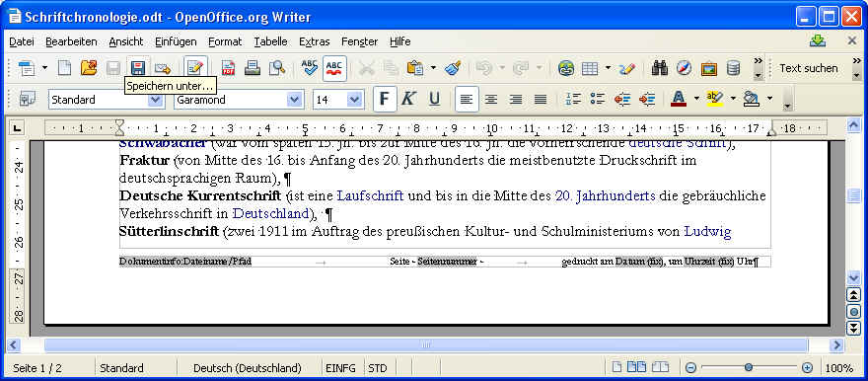Open the Tabelle menu
This screenshot has width=868, height=381.
click(x=270, y=41)
